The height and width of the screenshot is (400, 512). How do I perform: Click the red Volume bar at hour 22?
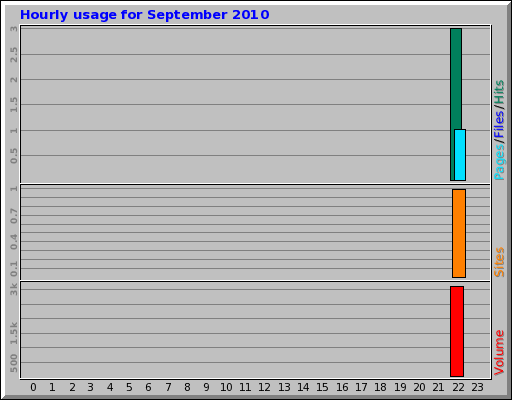pos(457,331)
